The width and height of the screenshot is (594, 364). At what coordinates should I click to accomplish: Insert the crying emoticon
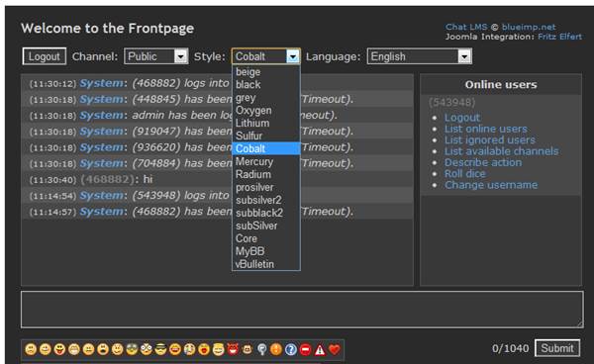click(x=189, y=349)
